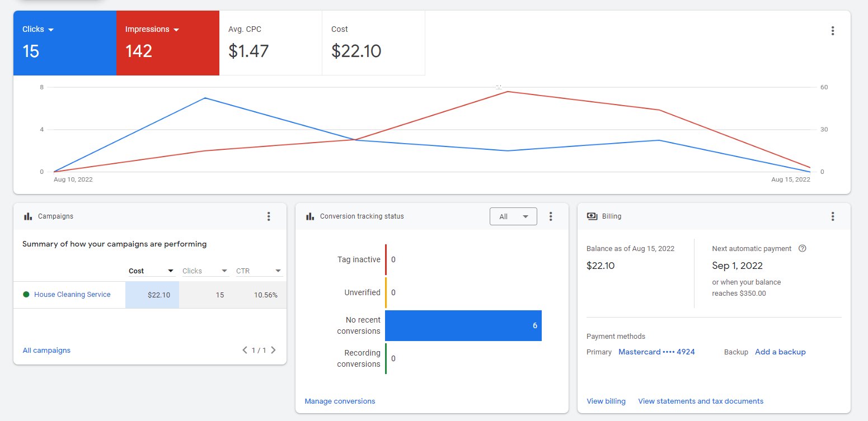Click Add a backup payment method

point(780,352)
